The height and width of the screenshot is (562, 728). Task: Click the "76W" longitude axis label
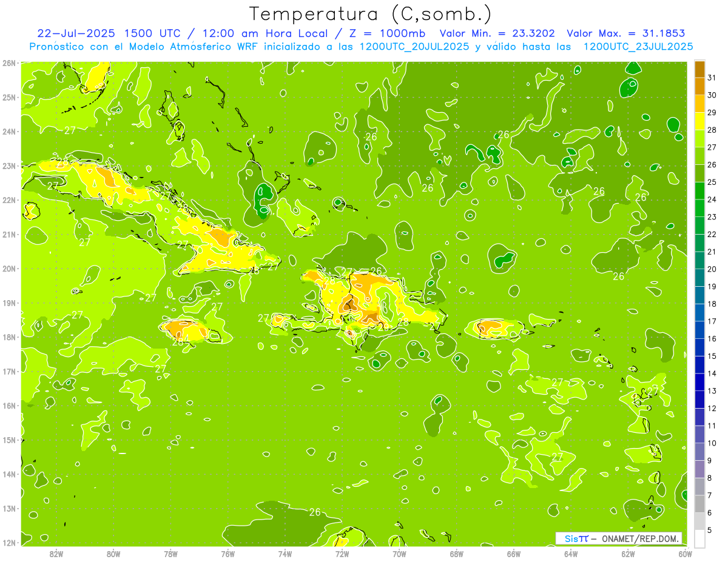pos(227,554)
